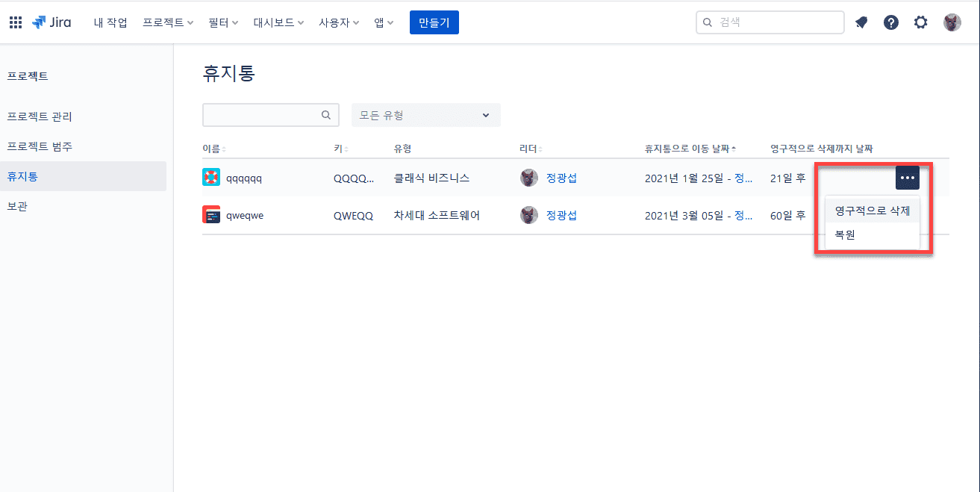The width and height of the screenshot is (980, 492).
Task: Click the 휴지통 page heading
Action: pos(228,73)
